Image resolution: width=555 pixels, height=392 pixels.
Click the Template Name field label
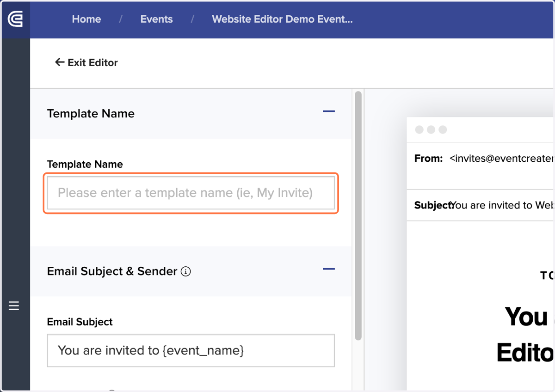coord(85,164)
